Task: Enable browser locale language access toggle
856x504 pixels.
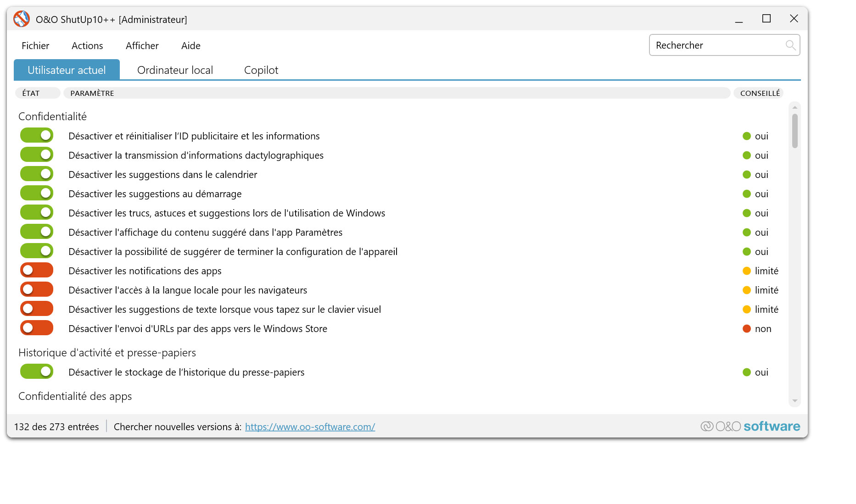Action: point(36,289)
